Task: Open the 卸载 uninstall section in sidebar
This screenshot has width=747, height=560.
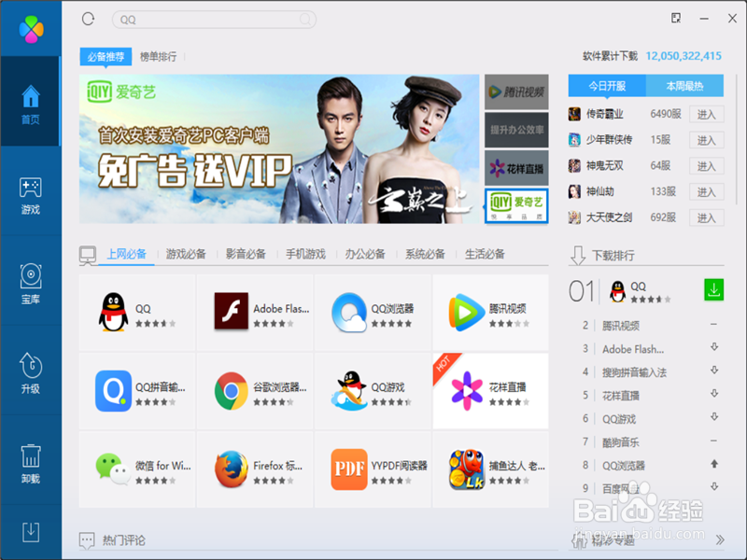Action: (x=31, y=463)
